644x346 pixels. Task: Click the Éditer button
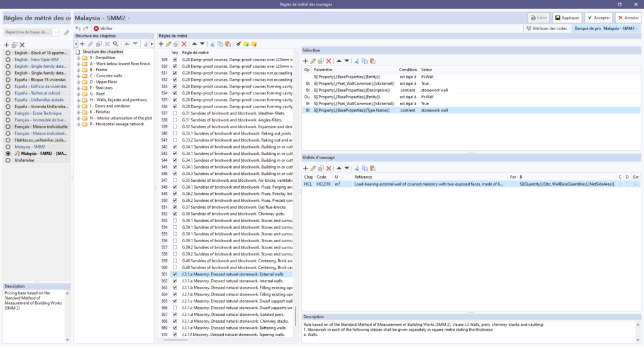(538, 18)
